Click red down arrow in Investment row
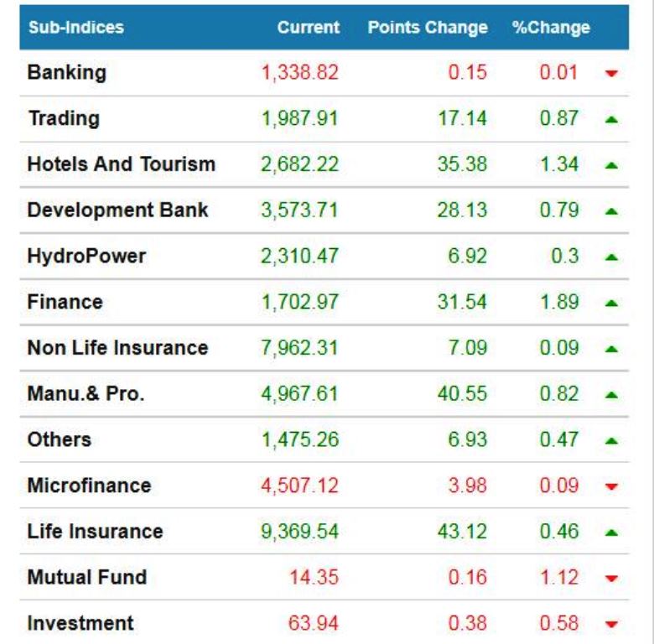 [610, 624]
